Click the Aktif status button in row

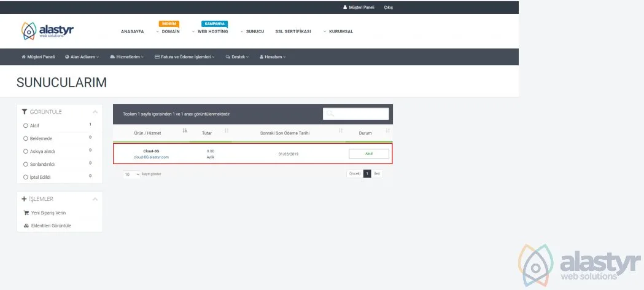(x=369, y=154)
